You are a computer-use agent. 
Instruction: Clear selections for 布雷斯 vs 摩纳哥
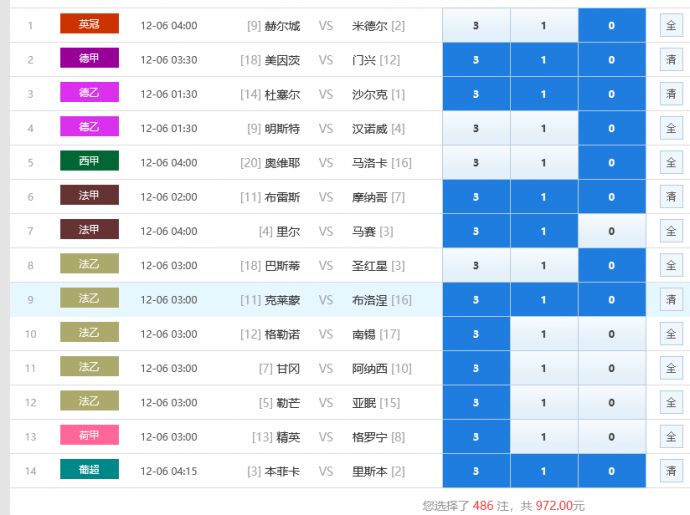pyautogui.click(x=671, y=197)
